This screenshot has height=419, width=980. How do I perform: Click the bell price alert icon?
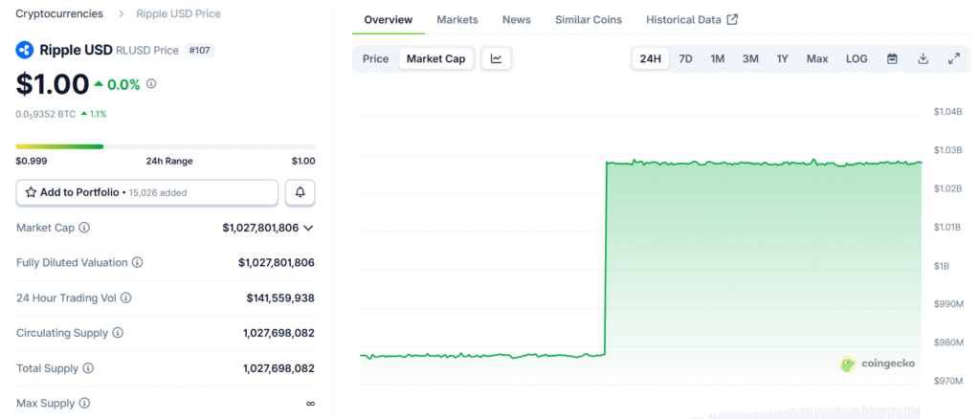[300, 193]
